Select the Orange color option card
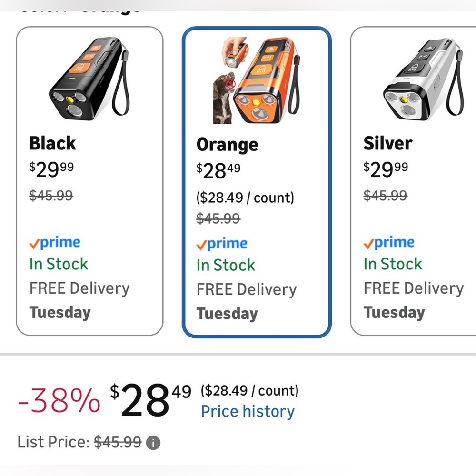Viewport: 476px width, 476px height. (x=257, y=182)
